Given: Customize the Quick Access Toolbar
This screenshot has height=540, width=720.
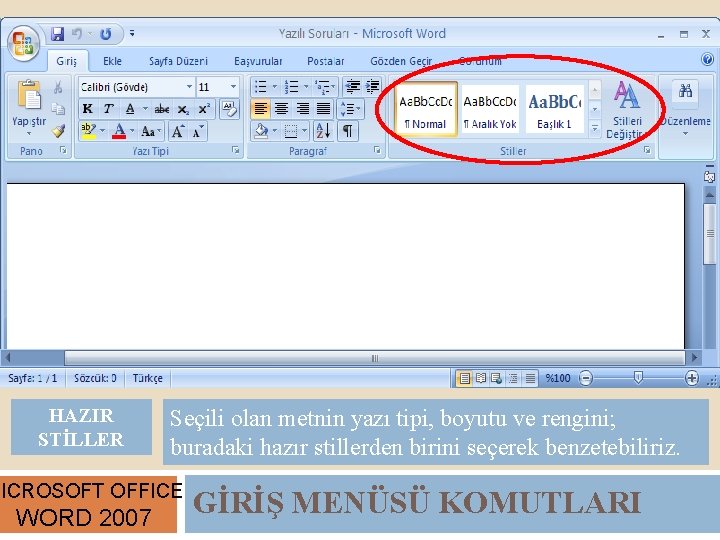Looking at the screenshot, I should pos(132,33).
